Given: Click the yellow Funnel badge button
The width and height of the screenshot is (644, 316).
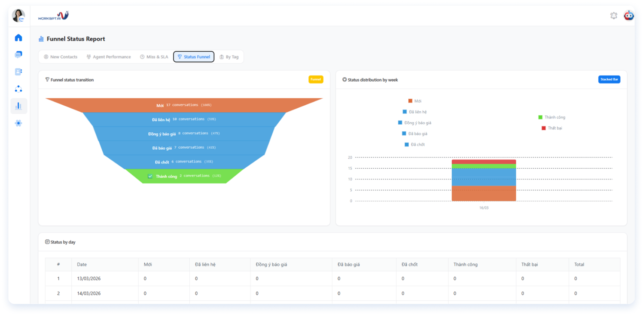Looking at the screenshot, I should (x=316, y=79).
